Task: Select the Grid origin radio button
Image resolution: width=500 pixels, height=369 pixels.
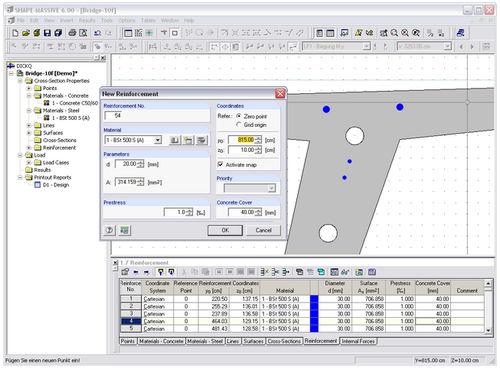Action: click(239, 125)
